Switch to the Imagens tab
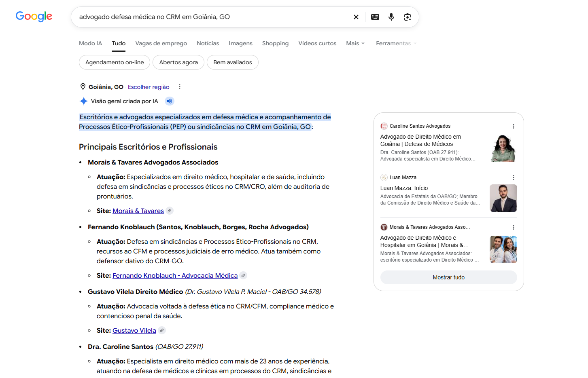Viewport: 588px width, 378px height. click(240, 43)
